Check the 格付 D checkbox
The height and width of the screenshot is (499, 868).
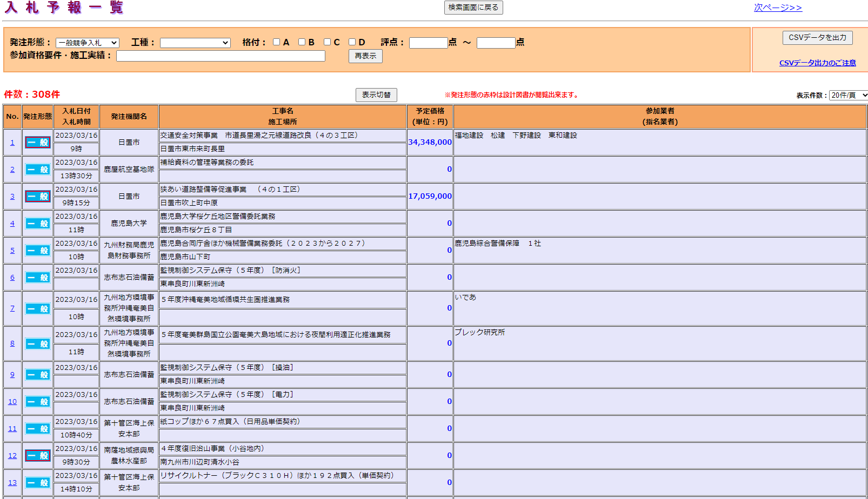[352, 42]
